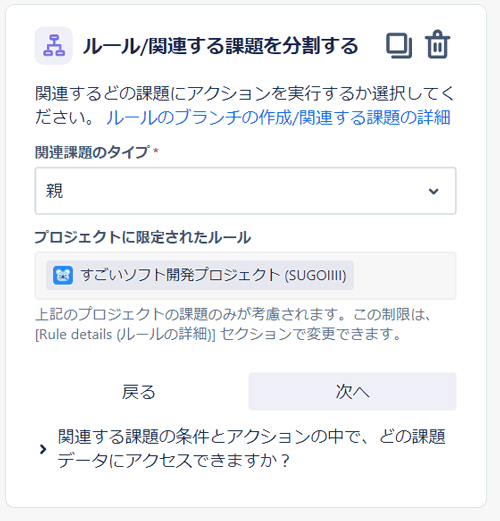Click the 上記のプロジェクトの課題のみ note line
The image size is (500, 521).
[233, 315]
